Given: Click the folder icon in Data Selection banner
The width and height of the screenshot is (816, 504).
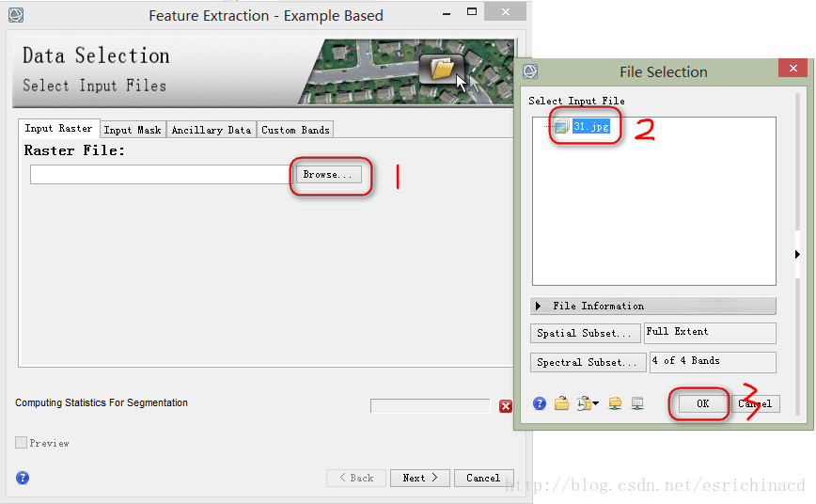Looking at the screenshot, I should (442, 69).
